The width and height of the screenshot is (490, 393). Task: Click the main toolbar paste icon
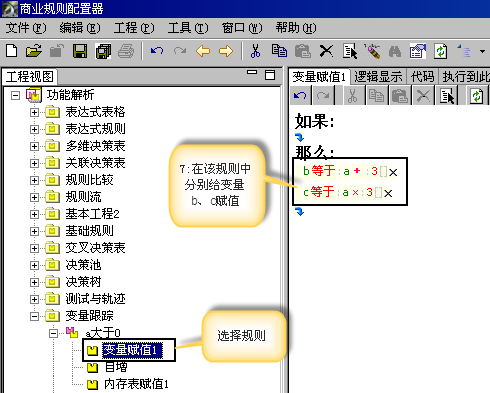303,51
